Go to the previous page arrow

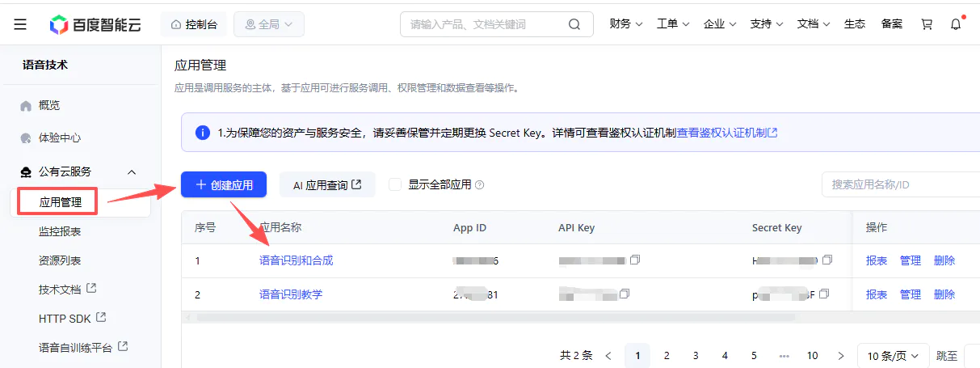tap(608, 356)
